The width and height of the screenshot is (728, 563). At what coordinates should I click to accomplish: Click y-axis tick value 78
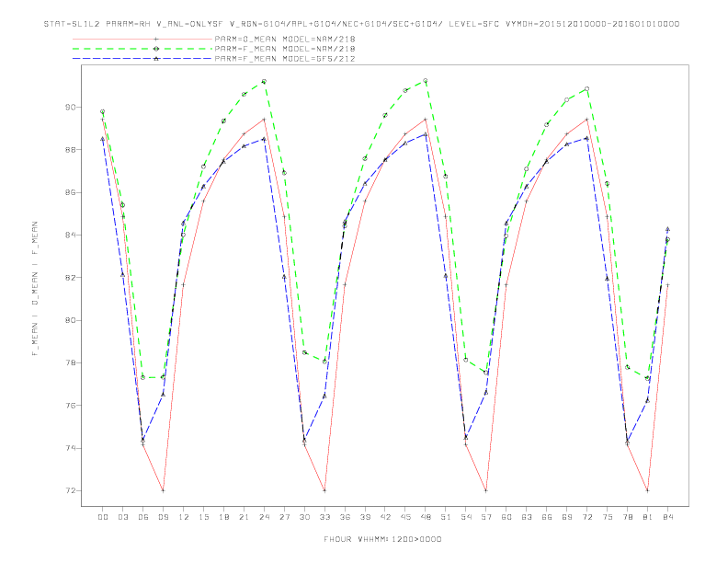click(70, 362)
